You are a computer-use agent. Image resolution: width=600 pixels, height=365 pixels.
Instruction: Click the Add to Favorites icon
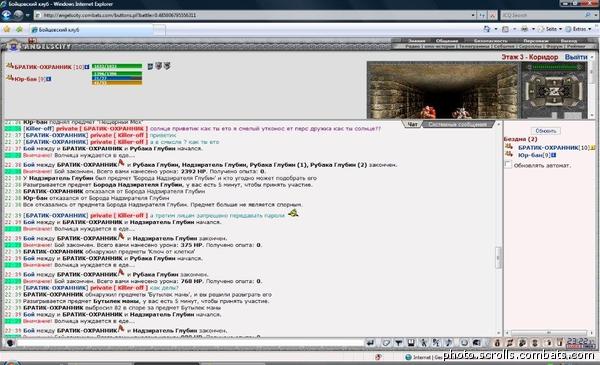pos(19,29)
